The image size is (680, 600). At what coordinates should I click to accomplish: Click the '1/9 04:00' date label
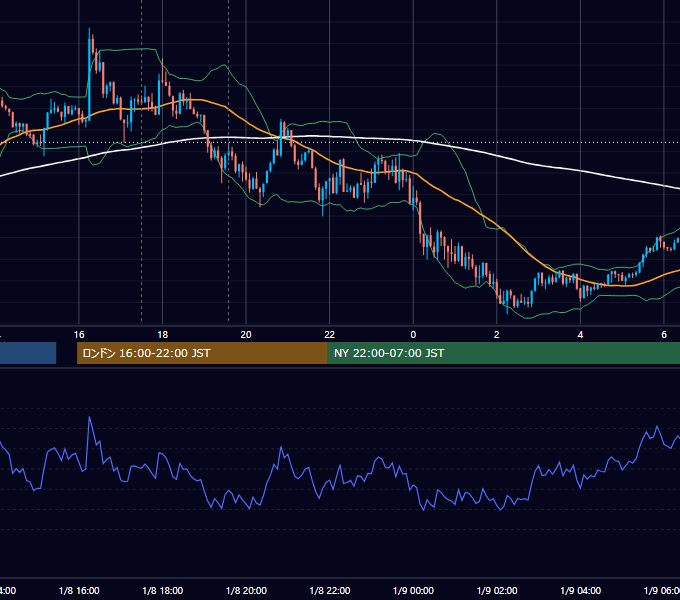click(581, 590)
